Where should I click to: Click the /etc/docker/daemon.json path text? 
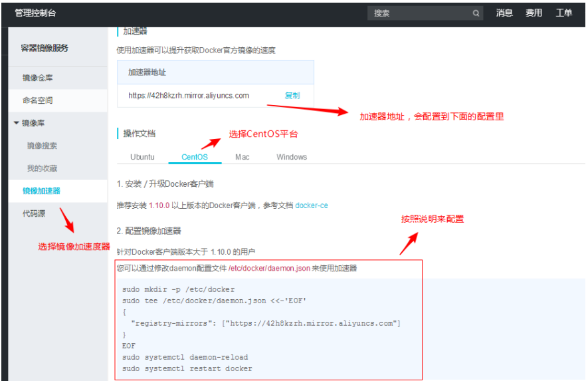(269, 268)
